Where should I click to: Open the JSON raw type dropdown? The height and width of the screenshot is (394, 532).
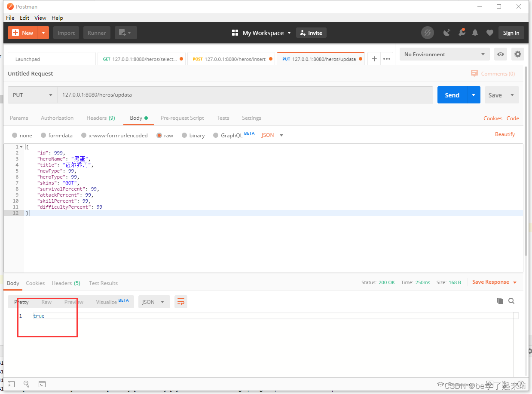click(272, 135)
